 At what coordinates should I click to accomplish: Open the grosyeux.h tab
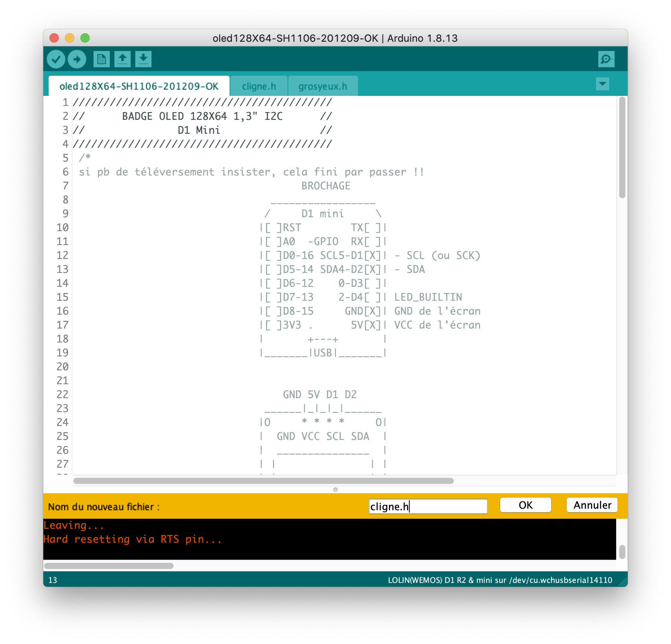(323, 86)
